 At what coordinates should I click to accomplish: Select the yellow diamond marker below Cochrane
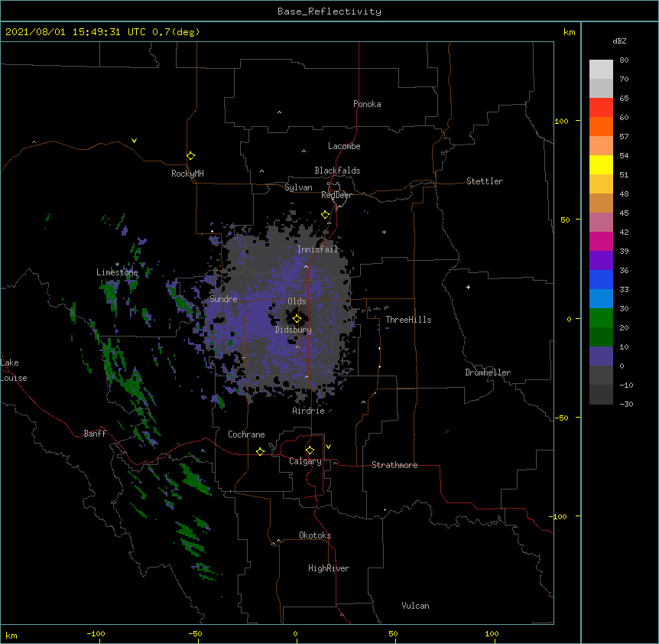tap(260, 451)
